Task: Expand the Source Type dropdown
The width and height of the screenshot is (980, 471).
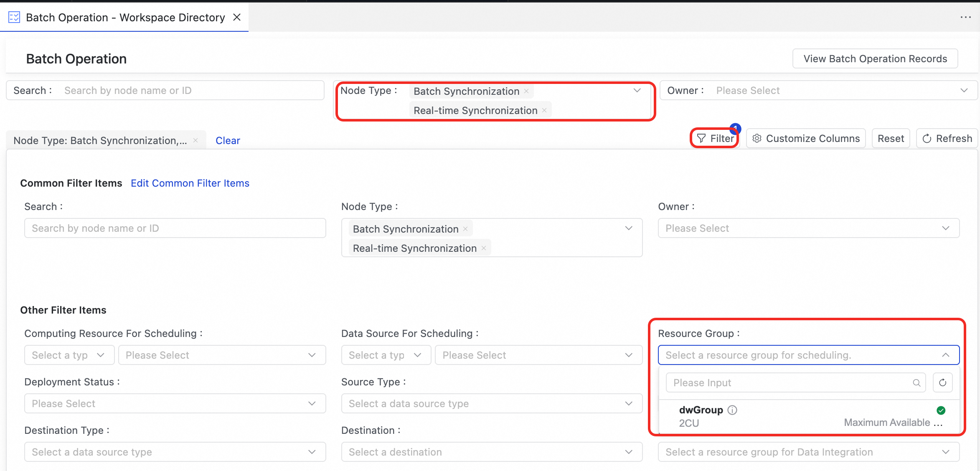Action: coord(491,403)
